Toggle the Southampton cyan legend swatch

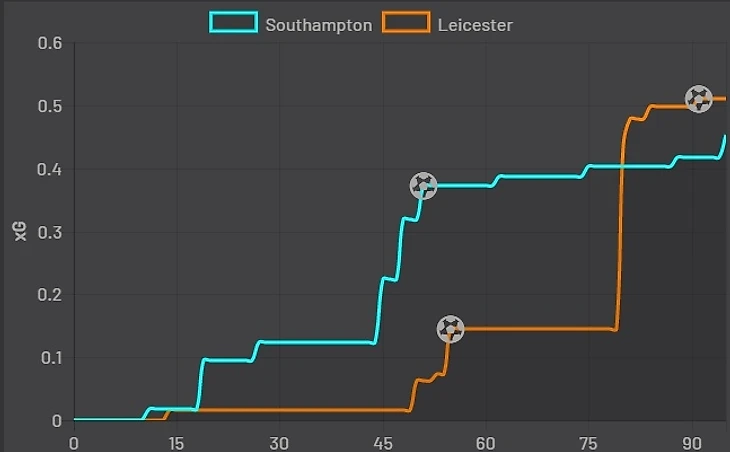coord(233,23)
